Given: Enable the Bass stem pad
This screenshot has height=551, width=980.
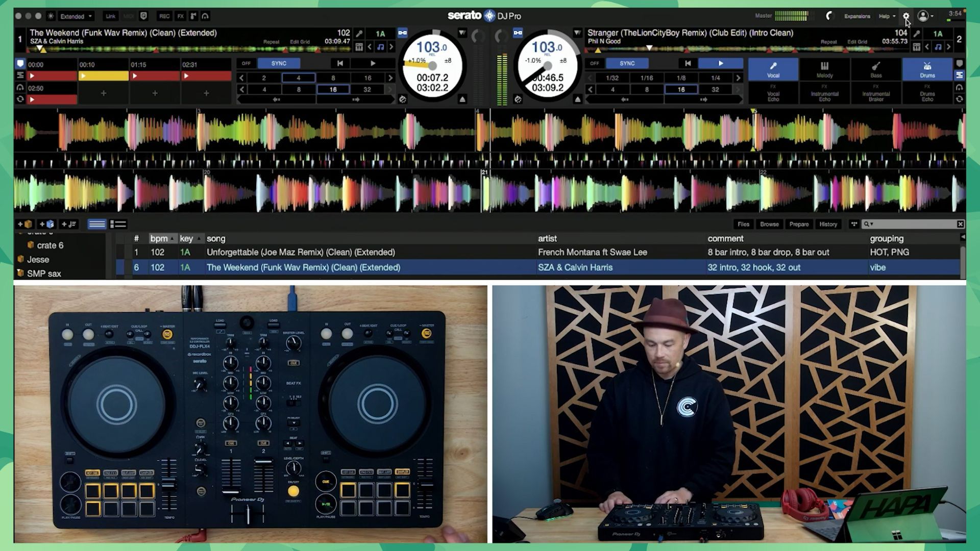Looking at the screenshot, I should click(x=876, y=69).
